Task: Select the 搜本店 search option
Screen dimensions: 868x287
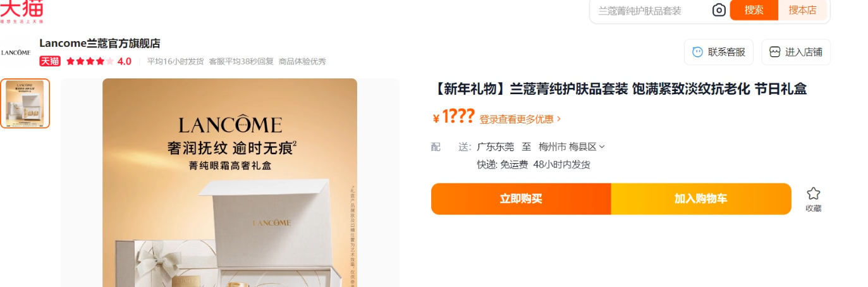Action: [802, 10]
